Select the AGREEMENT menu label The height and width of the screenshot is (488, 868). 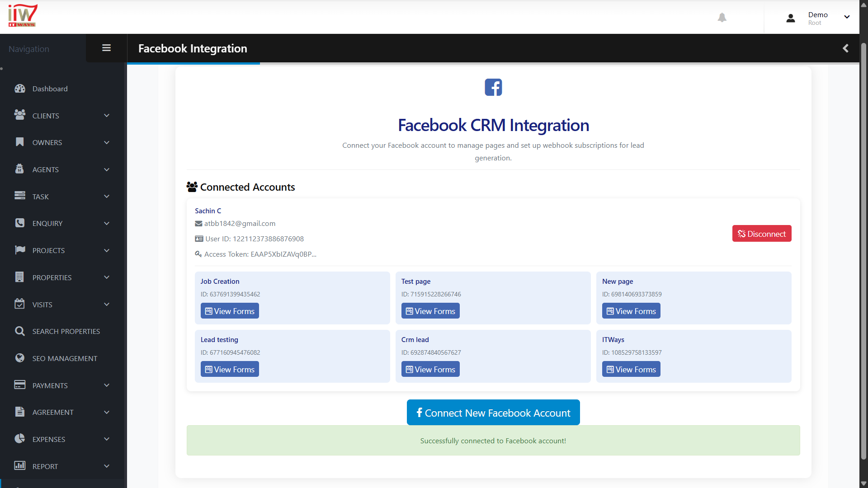(53, 413)
